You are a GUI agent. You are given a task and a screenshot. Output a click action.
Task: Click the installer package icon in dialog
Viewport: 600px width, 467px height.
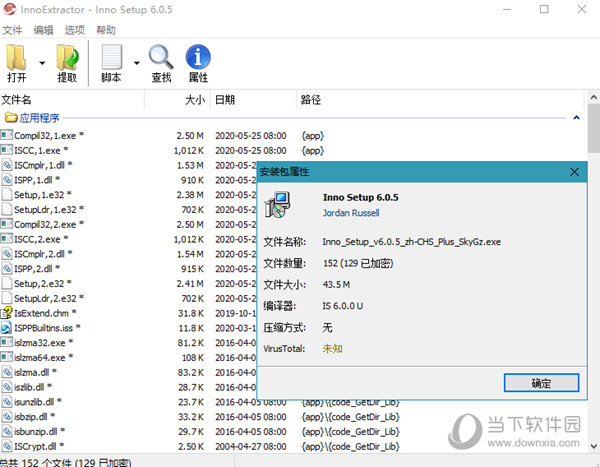[277, 205]
